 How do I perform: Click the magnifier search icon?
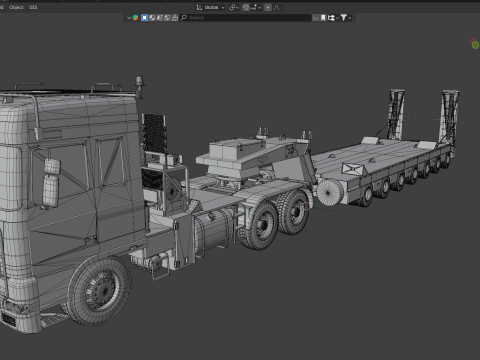point(184,18)
